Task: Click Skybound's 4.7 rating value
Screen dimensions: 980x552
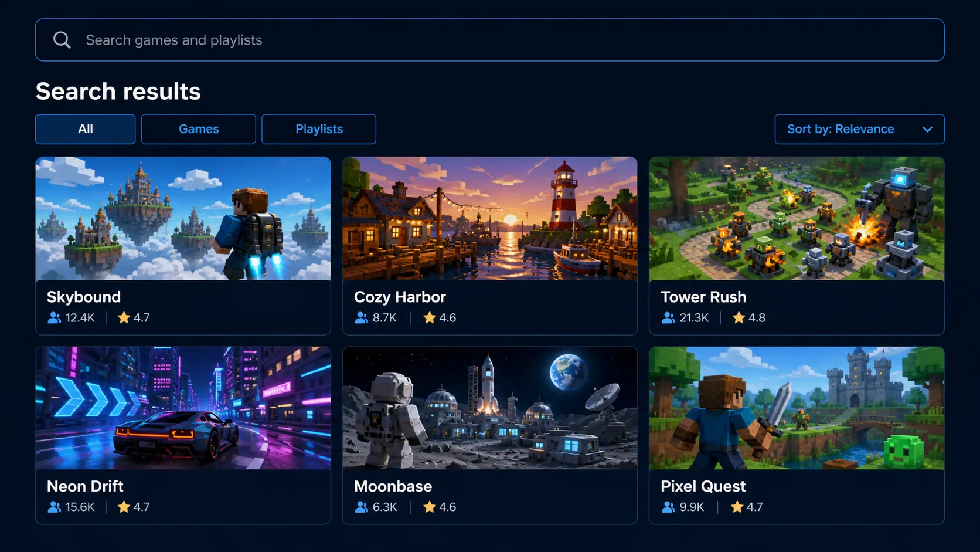Action: pyautogui.click(x=141, y=318)
